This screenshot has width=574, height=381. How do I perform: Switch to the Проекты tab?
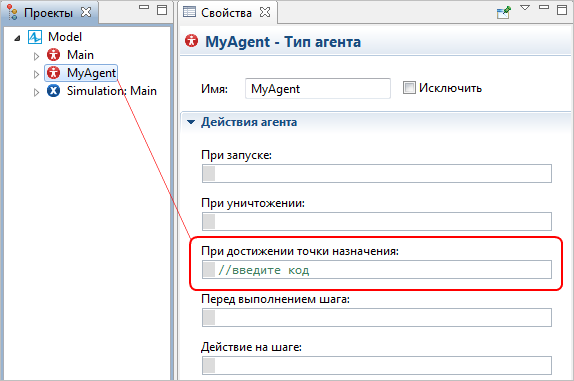[48, 13]
